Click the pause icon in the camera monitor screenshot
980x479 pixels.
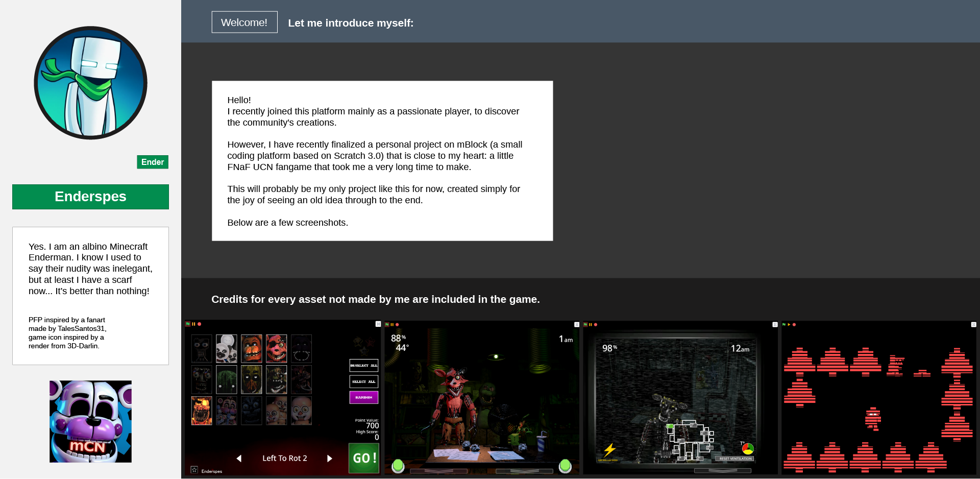tap(591, 325)
